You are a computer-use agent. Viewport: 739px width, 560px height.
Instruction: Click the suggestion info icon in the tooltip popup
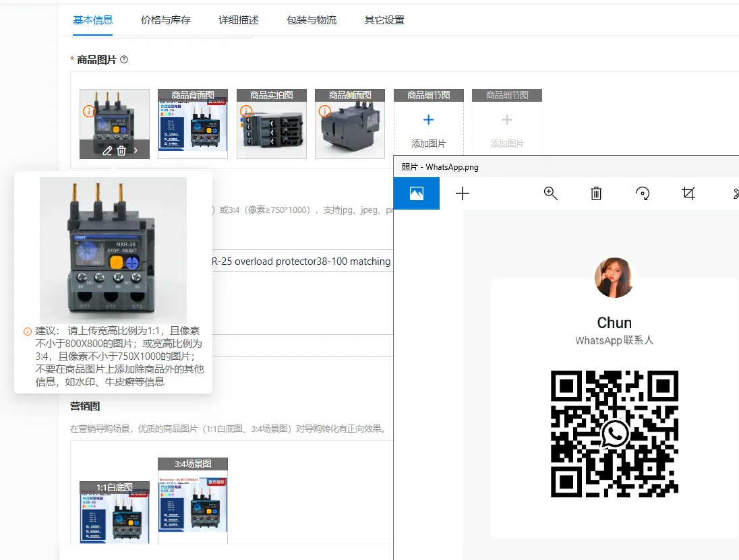(26, 331)
